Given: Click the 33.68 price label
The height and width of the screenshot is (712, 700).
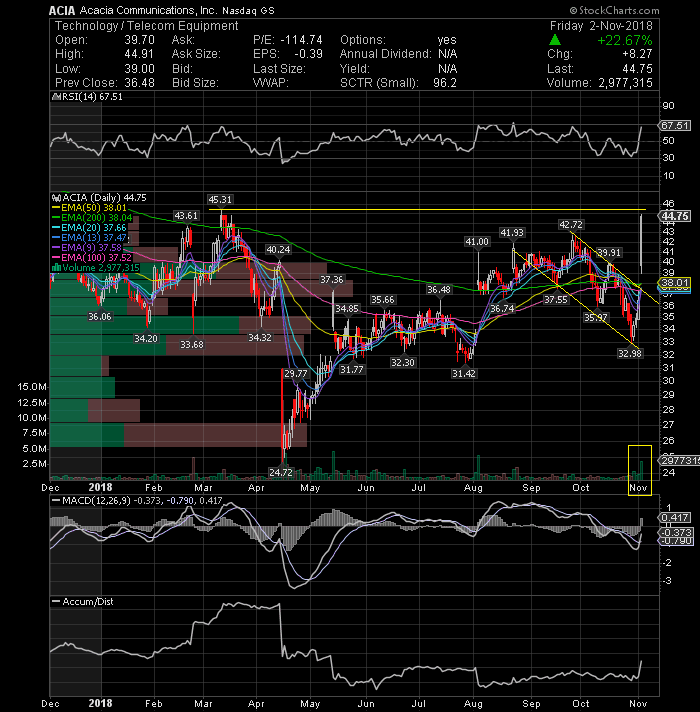Looking at the screenshot, I should pyautogui.click(x=192, y=344).
